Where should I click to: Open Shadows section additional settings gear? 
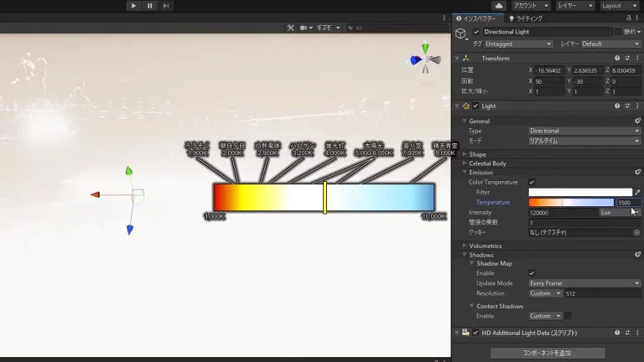tap(637, 255)
